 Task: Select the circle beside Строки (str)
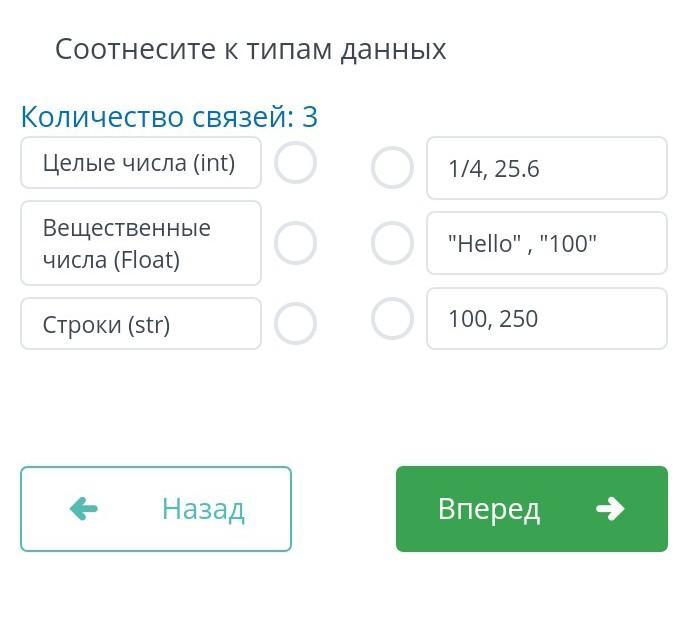(296, 323)
